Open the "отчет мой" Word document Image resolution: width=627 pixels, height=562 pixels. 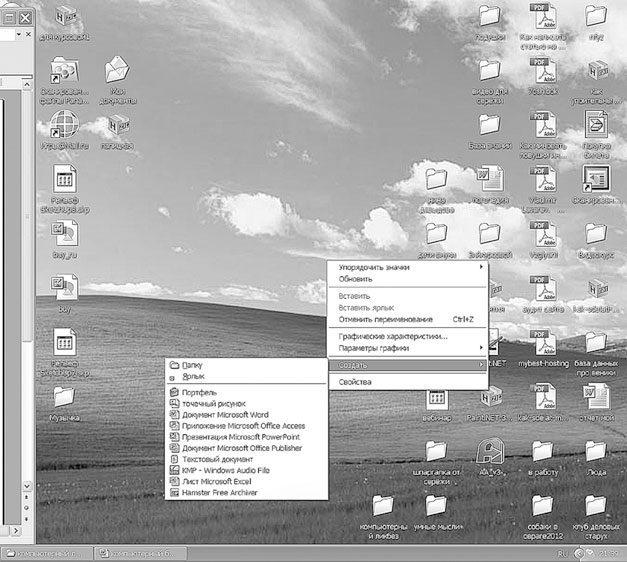[x=596, y=397]
